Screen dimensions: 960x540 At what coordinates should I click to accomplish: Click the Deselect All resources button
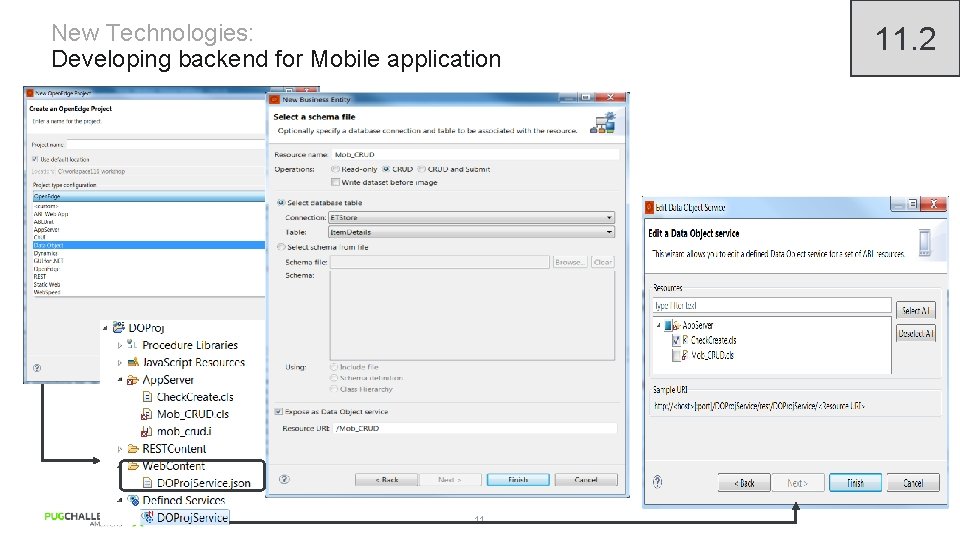915,334
